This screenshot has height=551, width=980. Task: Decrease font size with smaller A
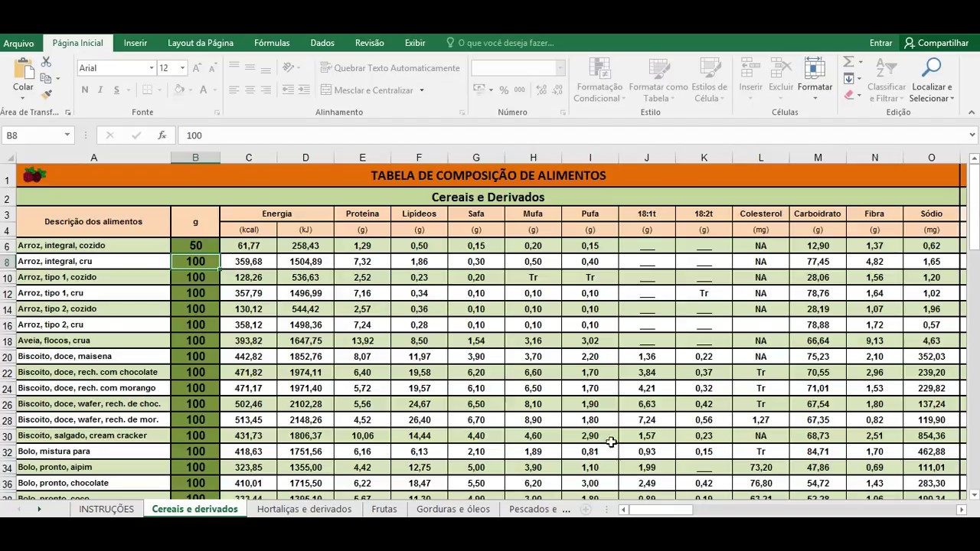[211, 68]
